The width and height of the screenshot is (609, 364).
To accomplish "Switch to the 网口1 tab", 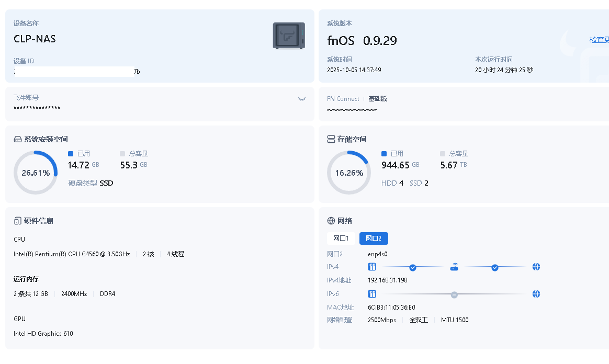I will [341, 238].
